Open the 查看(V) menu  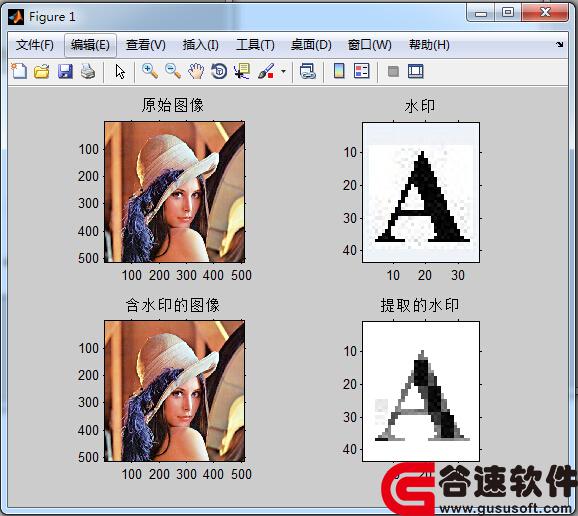point(146,45)
